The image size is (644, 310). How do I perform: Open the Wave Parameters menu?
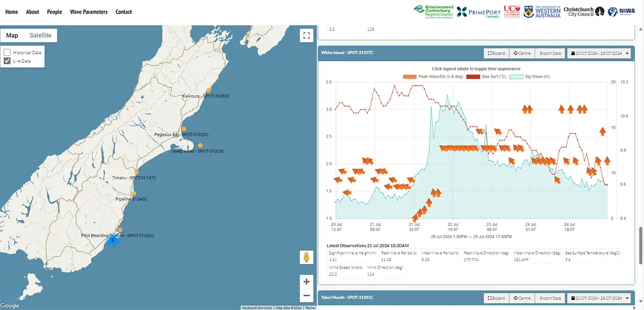point(89,12)
